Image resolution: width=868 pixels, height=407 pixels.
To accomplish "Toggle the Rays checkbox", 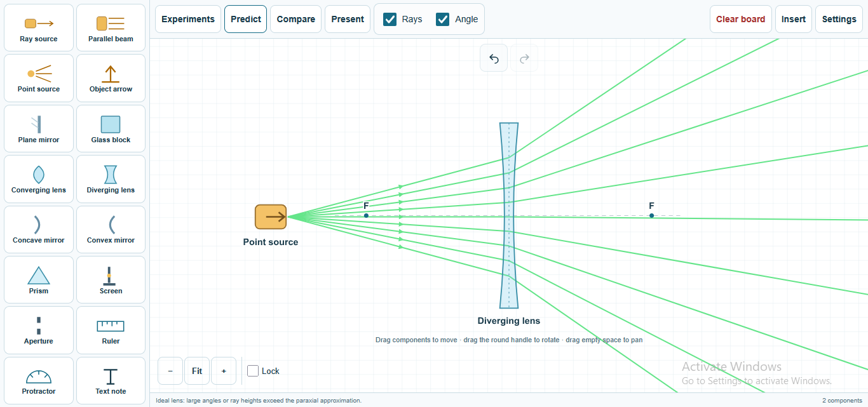I will [x=390, y=19].
